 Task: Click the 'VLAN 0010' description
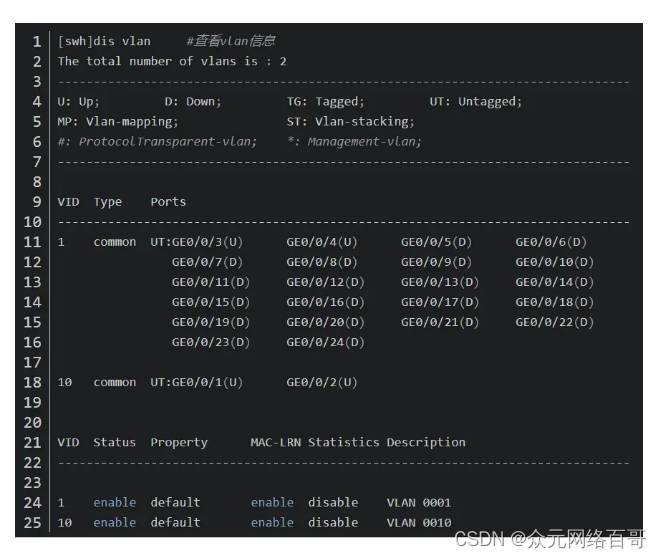(x=419, y=523)
